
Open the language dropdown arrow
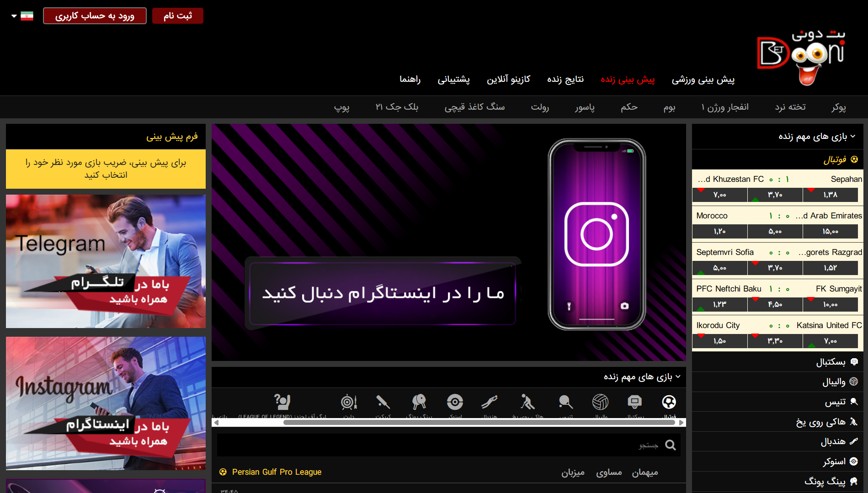[x=14, y=16]
